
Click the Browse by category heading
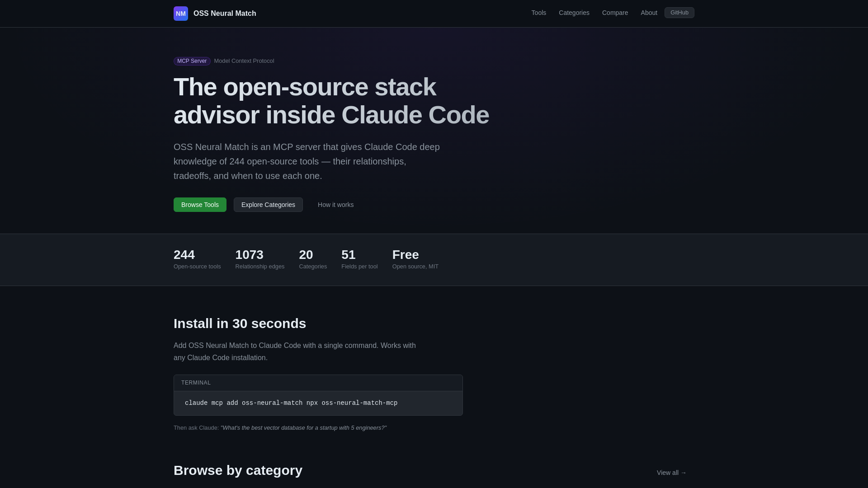pyautogui.click(x=238, y=470)
